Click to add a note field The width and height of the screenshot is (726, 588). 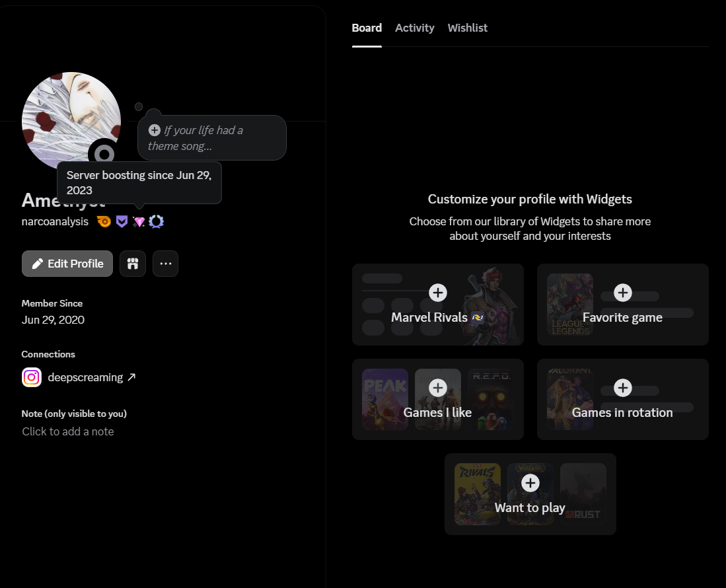[x=68, y=431]
